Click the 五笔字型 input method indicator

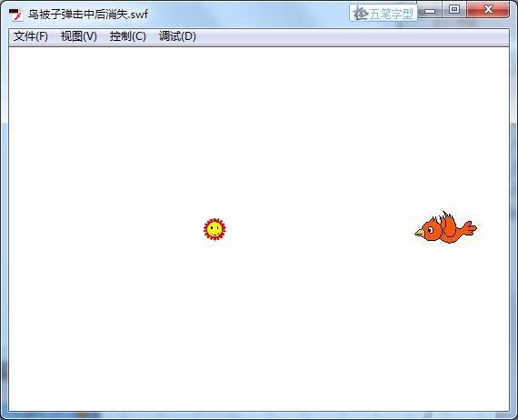click(384, 14)
